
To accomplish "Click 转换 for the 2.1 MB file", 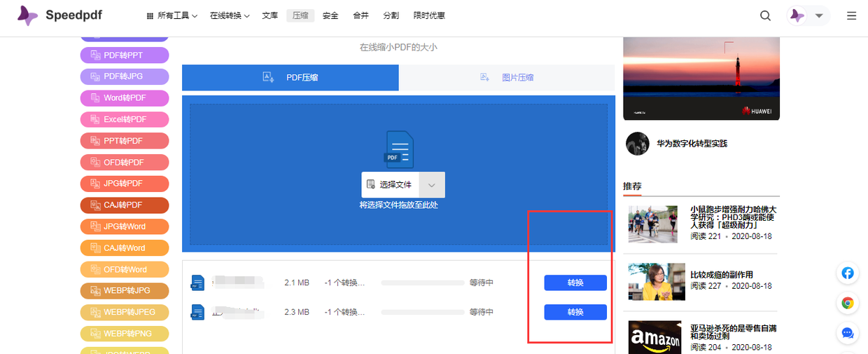I will (x=575, y=282).
